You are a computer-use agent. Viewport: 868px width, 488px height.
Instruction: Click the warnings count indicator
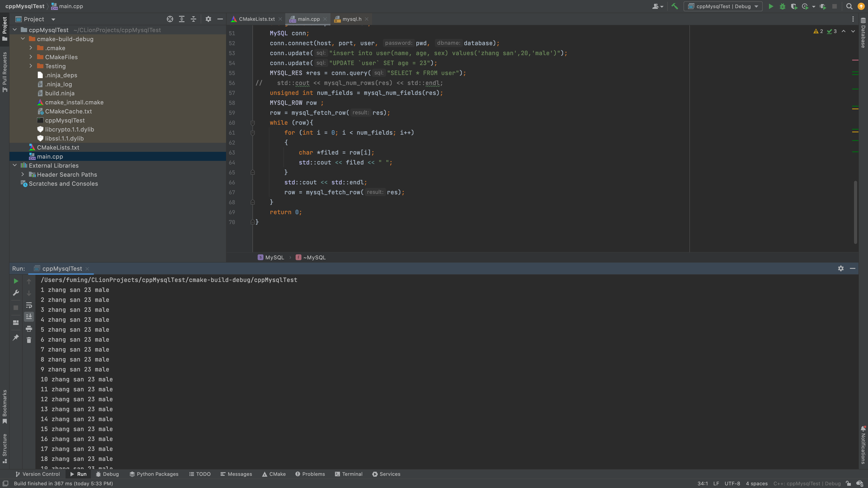point(818,31)
